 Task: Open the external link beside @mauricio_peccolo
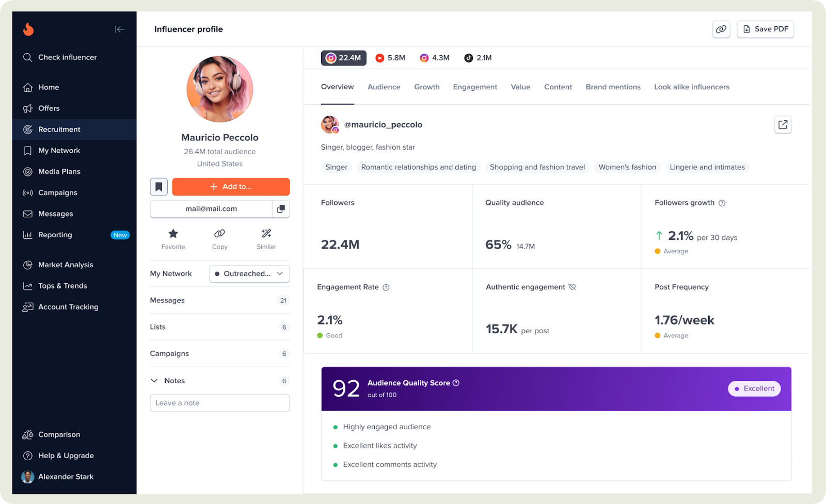[x=783, y=124]
